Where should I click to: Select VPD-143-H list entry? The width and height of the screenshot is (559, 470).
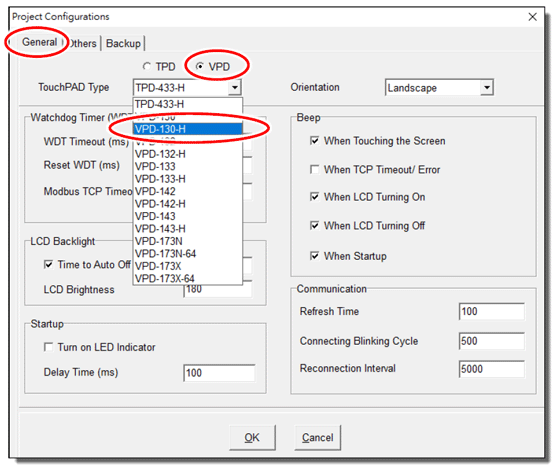click(188, 229)
